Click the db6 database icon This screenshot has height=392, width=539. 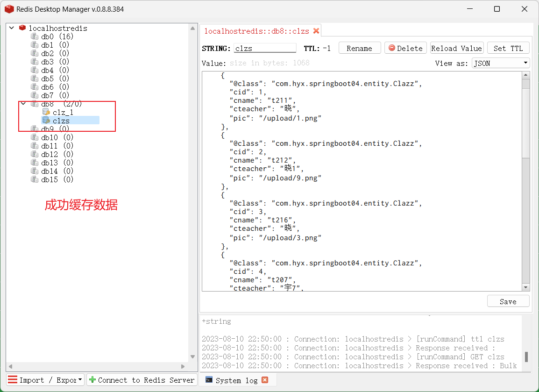point(35,87)
